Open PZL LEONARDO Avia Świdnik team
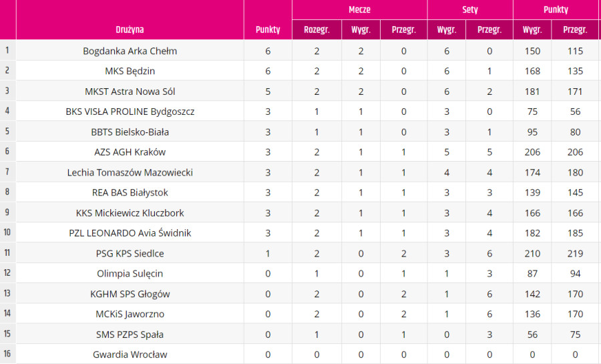The height and width of the screenshot is (364, 601). click(130, 233)
